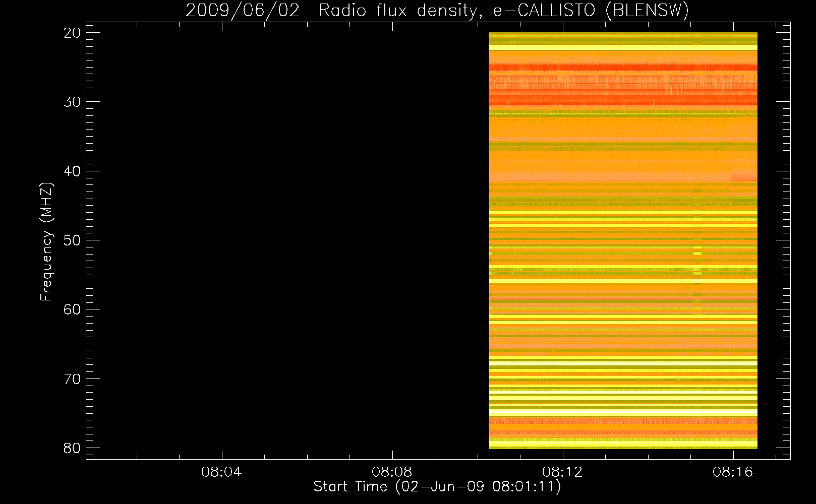Select the Frequency (MHZ) axis label

point(46,242)
